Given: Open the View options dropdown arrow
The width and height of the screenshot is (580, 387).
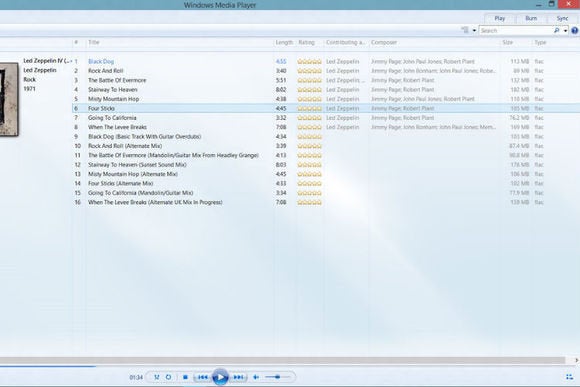Looking at the screenshot, I should click(474, 30).
